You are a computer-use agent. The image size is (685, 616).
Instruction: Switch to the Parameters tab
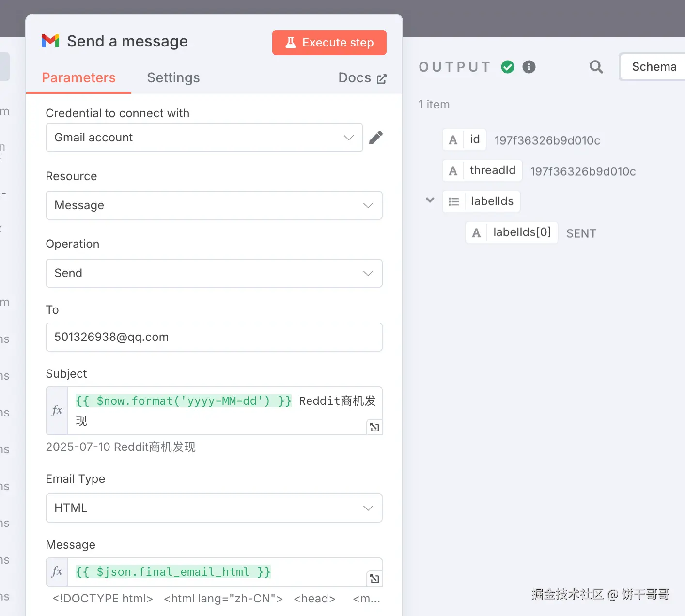tap(78, 78)
